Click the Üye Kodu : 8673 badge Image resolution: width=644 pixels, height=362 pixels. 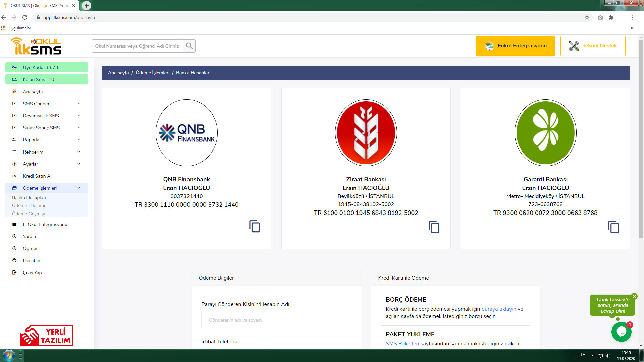click(x=47, y=67)
